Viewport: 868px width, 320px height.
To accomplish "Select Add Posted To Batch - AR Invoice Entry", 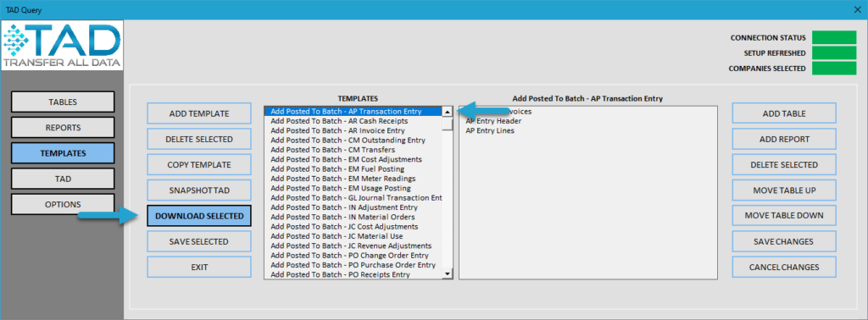I will pos(353,130).
